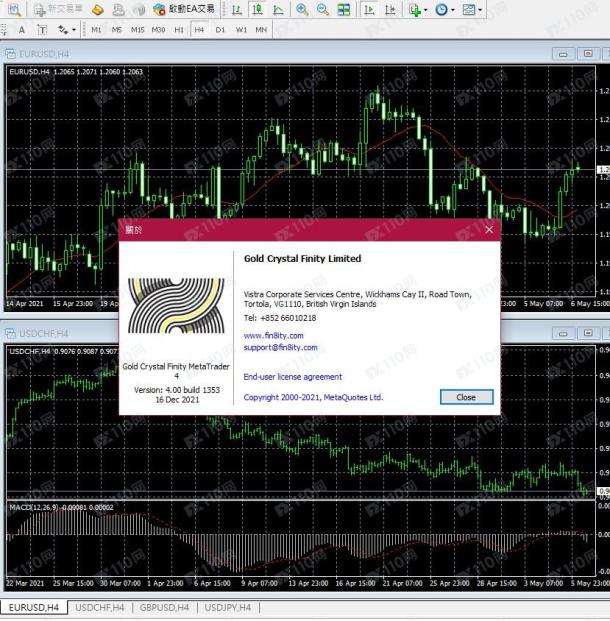The height and width of the screenshot is (621, 610).
Task: Switch to the GBPUSD,H4 chart tab
Action: click(x=164, y=608)
